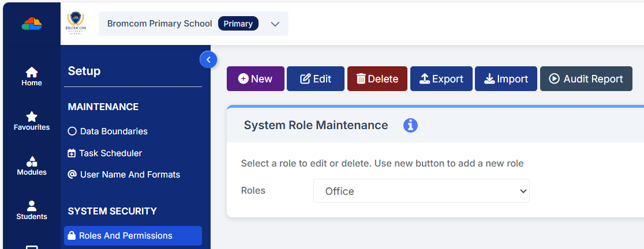Click the blue information icon beside title

tap(410, 125)
